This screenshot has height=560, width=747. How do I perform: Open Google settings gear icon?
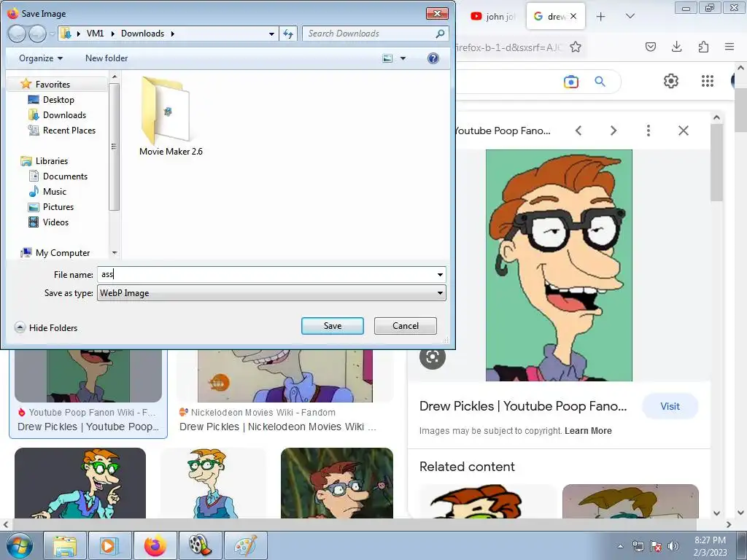point(671,81)
